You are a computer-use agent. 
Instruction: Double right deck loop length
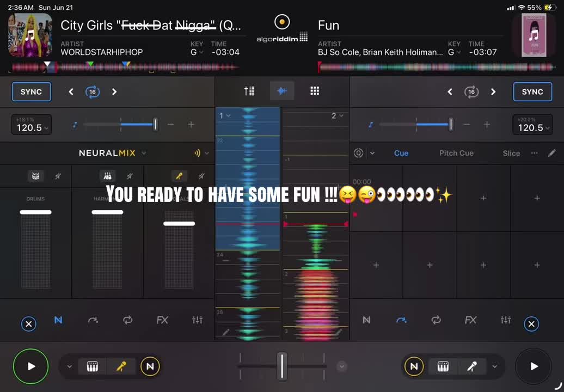[x=493, y=92]
